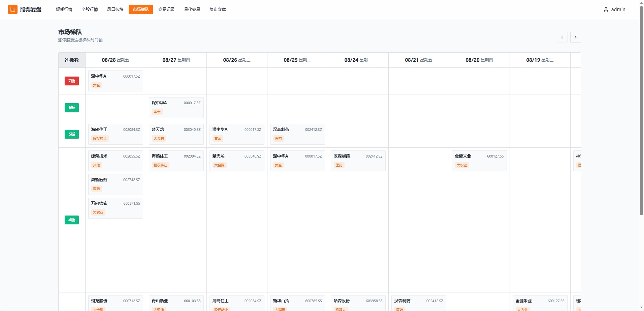The width and height of the screenshot is (644, 311).
Task: Click the 08/26 星期三 date header
Action: (x=237, y=60)
